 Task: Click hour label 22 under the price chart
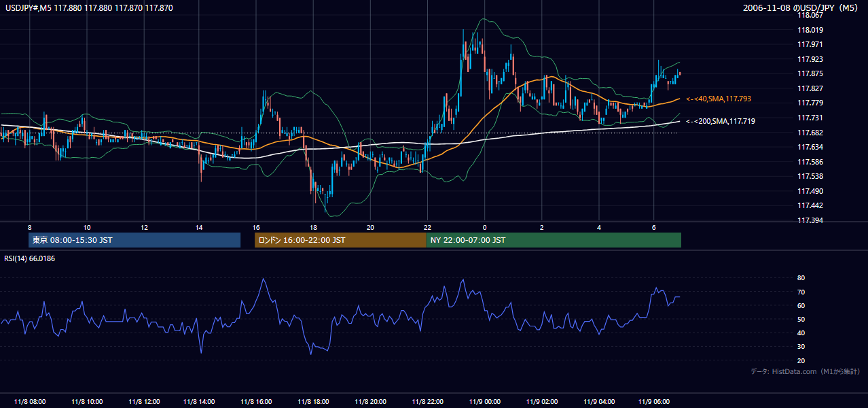[427, 227]
